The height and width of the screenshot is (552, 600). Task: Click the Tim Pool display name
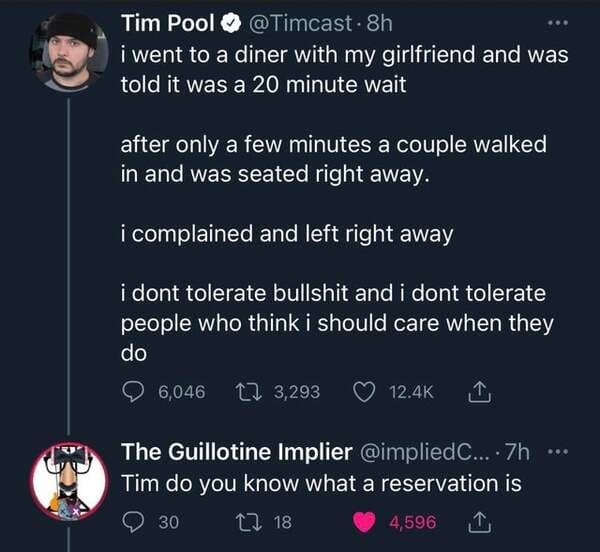point(168,23)
